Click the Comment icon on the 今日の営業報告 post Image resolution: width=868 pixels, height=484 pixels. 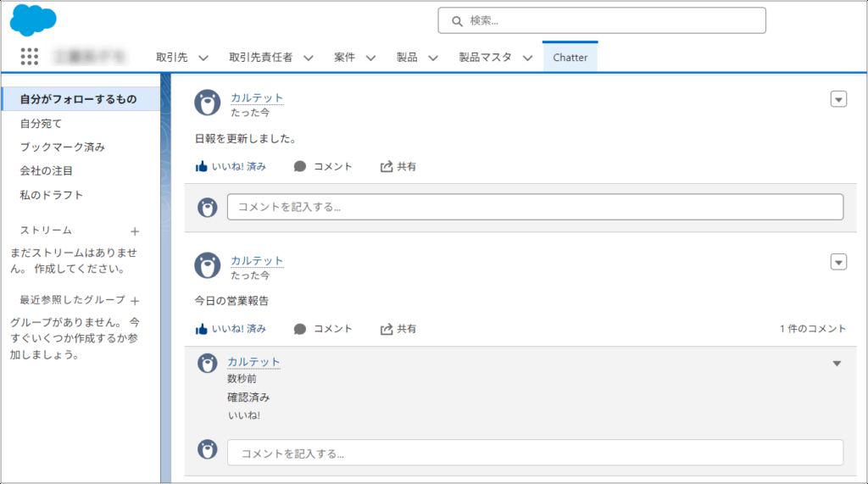click(x=300, y=329)
